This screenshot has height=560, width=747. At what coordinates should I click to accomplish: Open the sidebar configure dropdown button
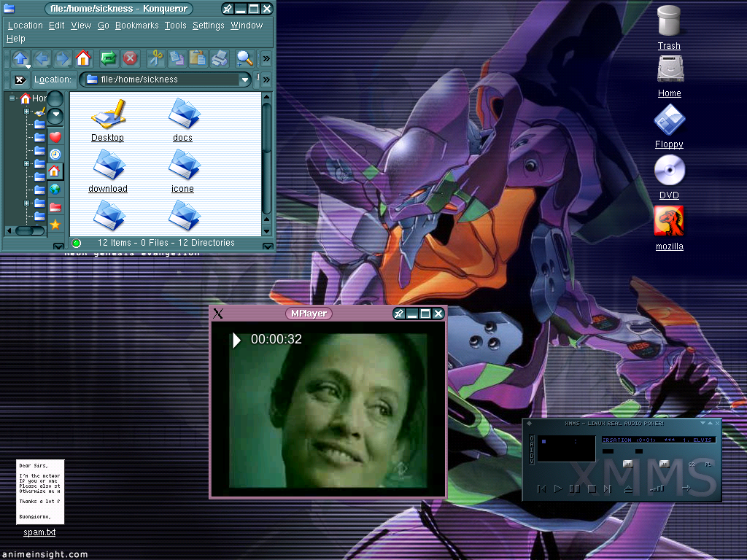(x=55, y=114)
